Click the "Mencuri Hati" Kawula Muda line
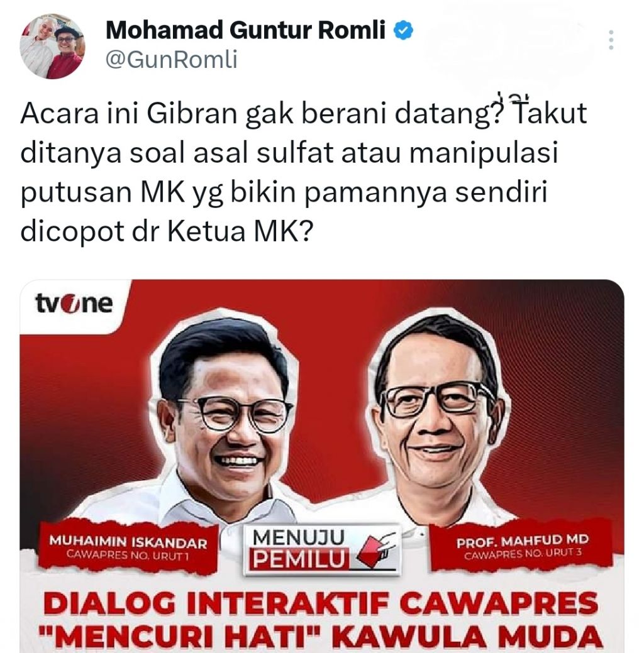 click(x=321, y=637)
